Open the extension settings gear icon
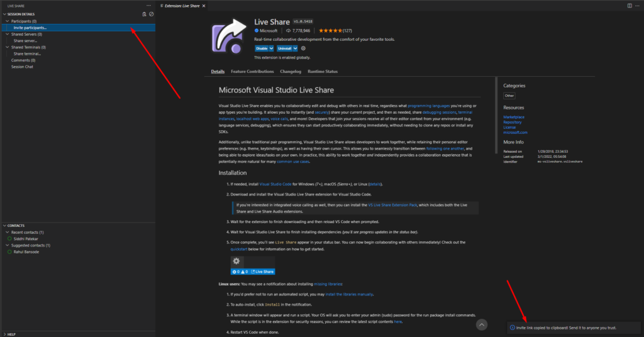This screenshot has height=337, width=644. (x=303, y=48)
